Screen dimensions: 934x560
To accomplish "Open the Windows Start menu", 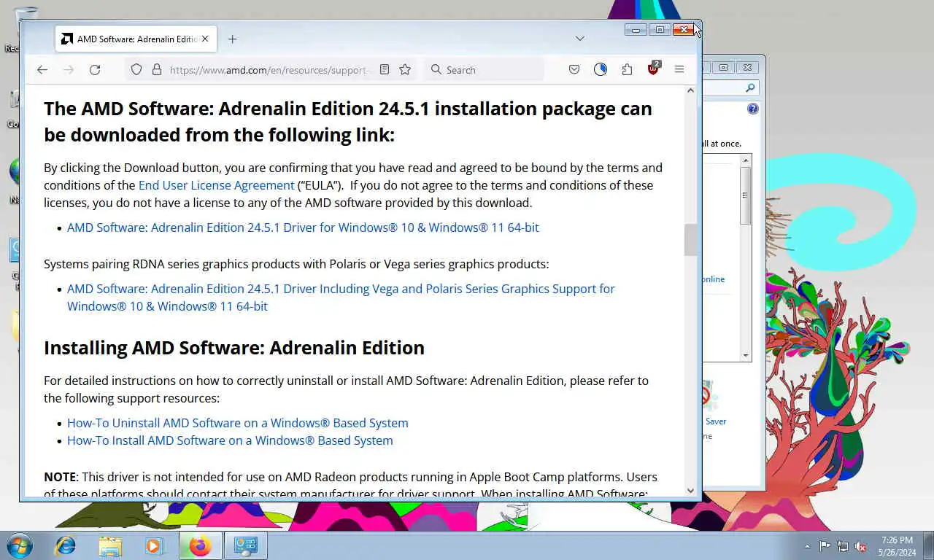I will coord(19,545).
